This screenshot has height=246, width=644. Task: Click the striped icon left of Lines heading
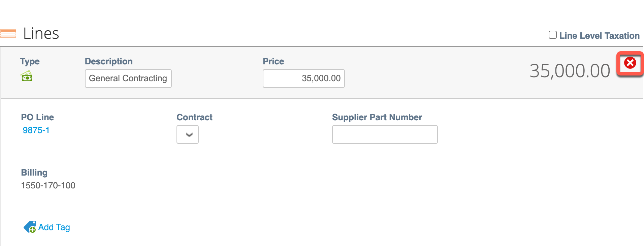pyautogui.click(x=9, y=33)
